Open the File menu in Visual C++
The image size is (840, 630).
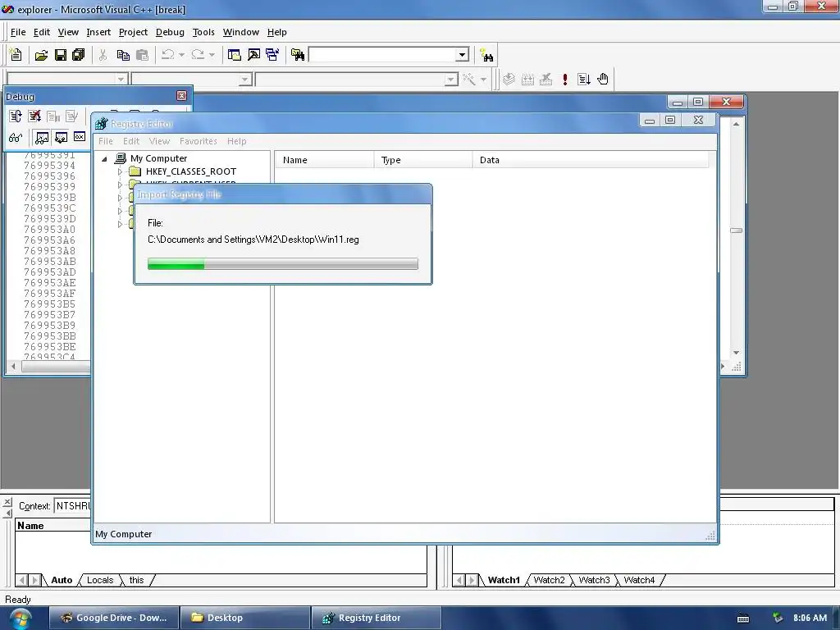point(18,32)
